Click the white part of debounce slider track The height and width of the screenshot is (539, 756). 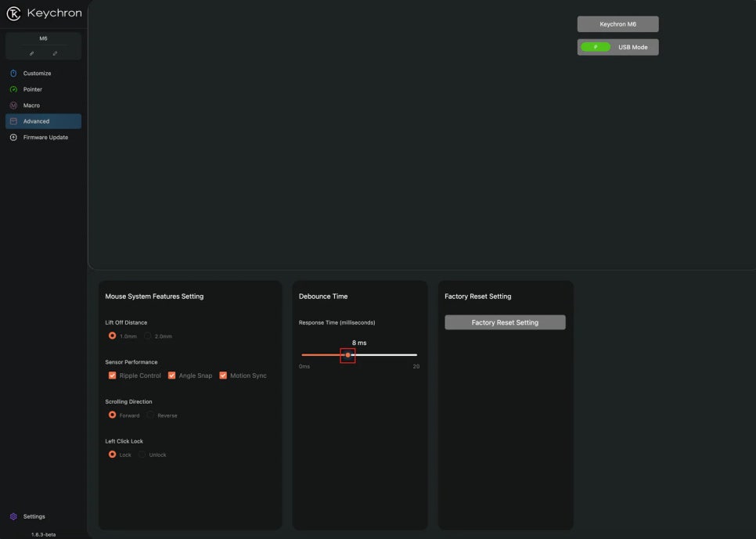tap(385, 355)
